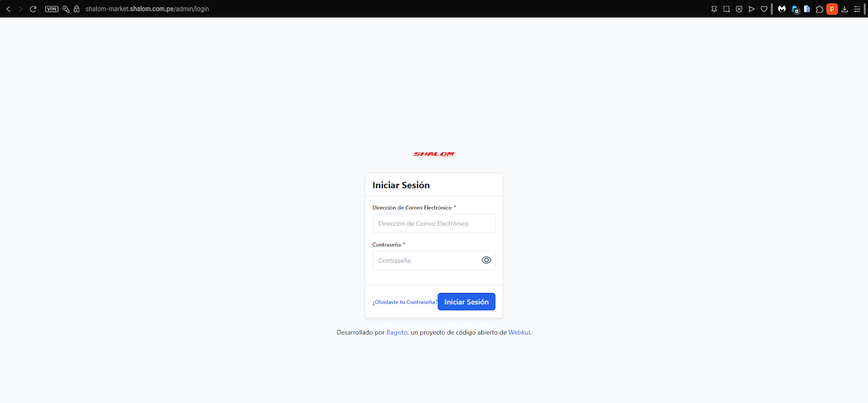Go back using the browser back arrow
This screenshot has width=868, height=403.
(x=8, y=9)
